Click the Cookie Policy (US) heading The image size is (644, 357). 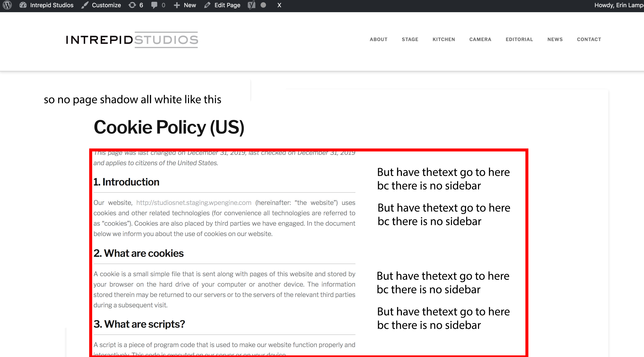click(x=169, y=127)
